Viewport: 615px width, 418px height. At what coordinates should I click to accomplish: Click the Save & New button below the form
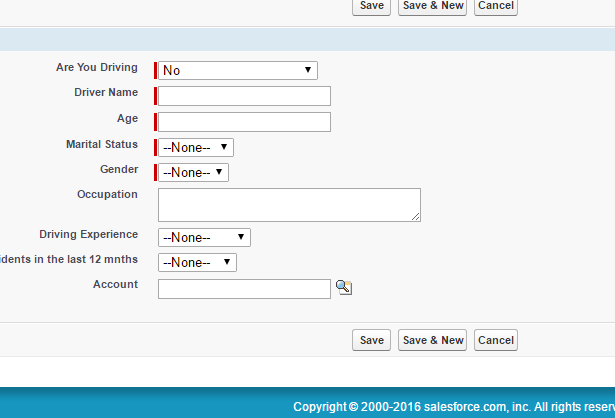coord(433,340)
